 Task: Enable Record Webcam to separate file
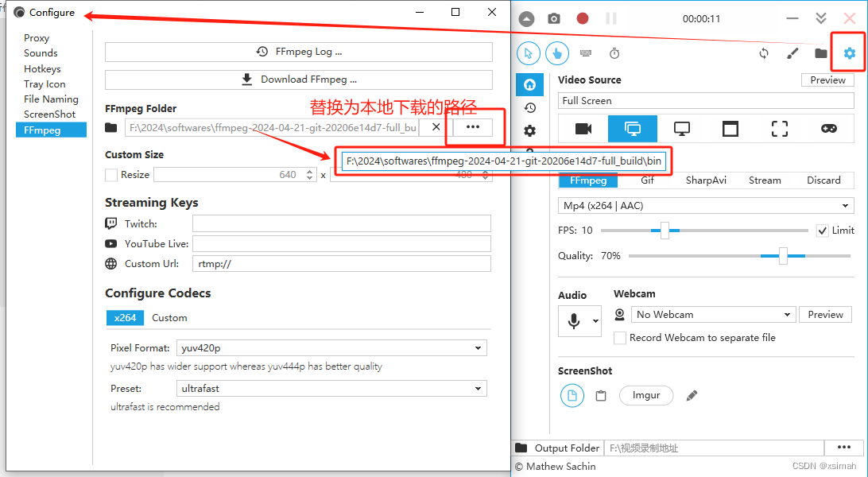[x=620, y=338]
